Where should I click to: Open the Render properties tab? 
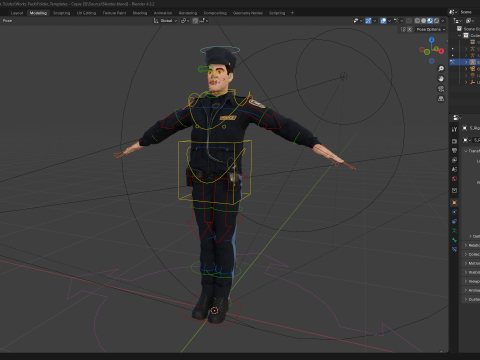[x=454, y=141]
